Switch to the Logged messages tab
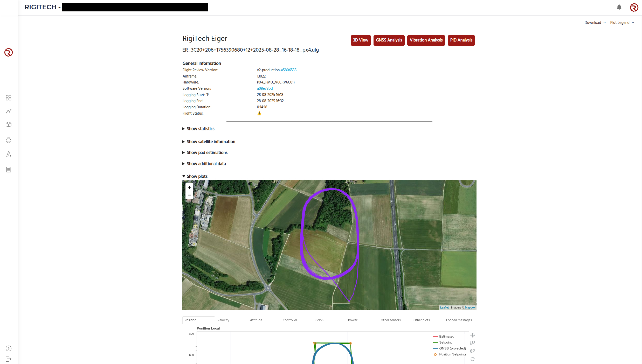Screen dimensions: 642x364 (x=459, y=320)
